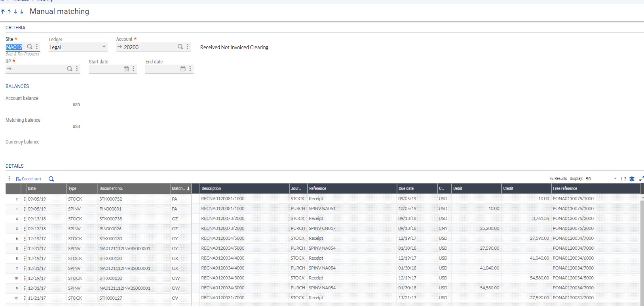The image size is (644, 306).
Task: Open row actions menu for STK000752
Action: [x=25, y=199]
